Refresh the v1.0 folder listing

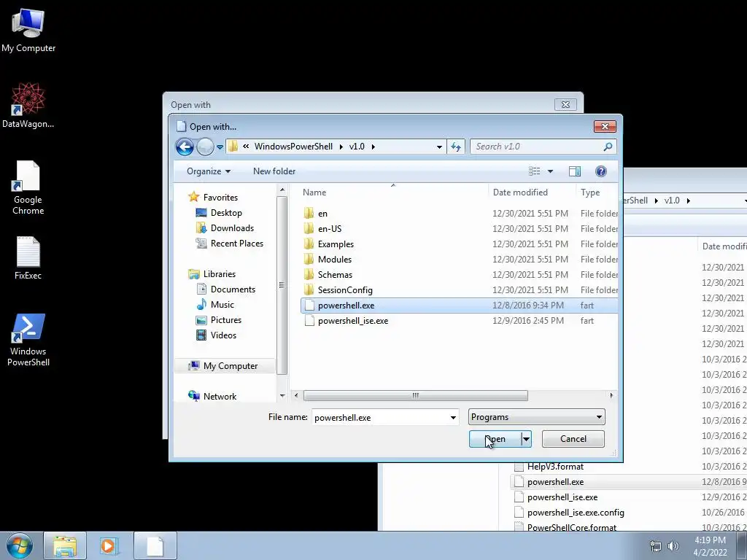tap(456, 147)
